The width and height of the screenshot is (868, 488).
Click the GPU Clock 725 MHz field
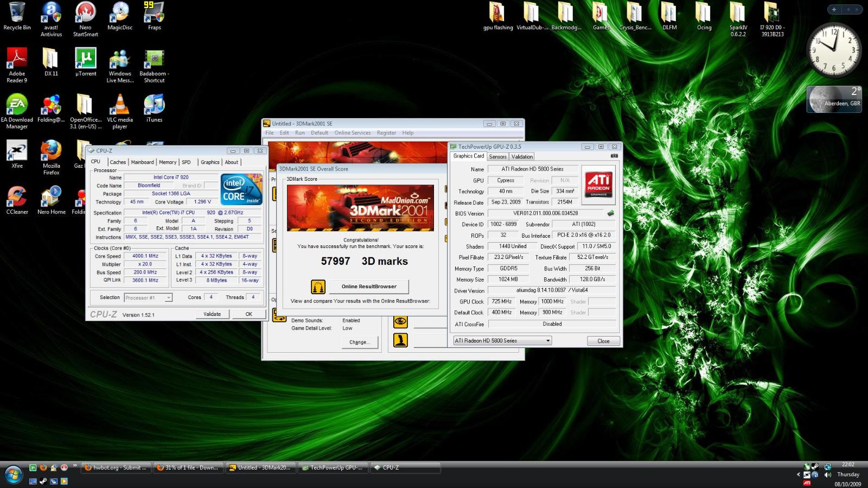pyautogui.click(x=502, y=301)
